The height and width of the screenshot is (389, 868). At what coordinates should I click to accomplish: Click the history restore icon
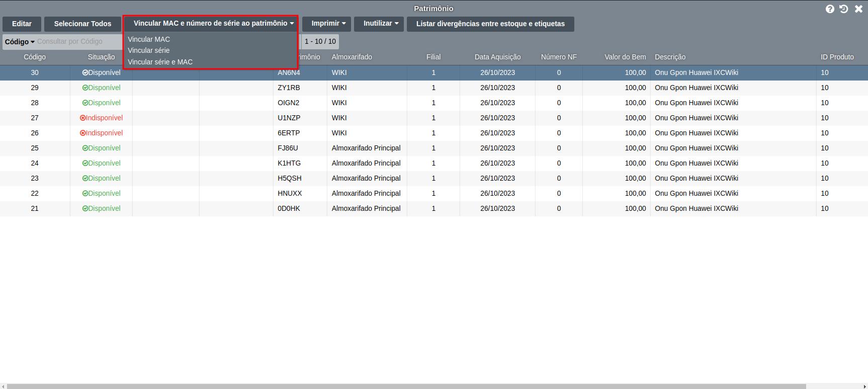coord(844,9)
